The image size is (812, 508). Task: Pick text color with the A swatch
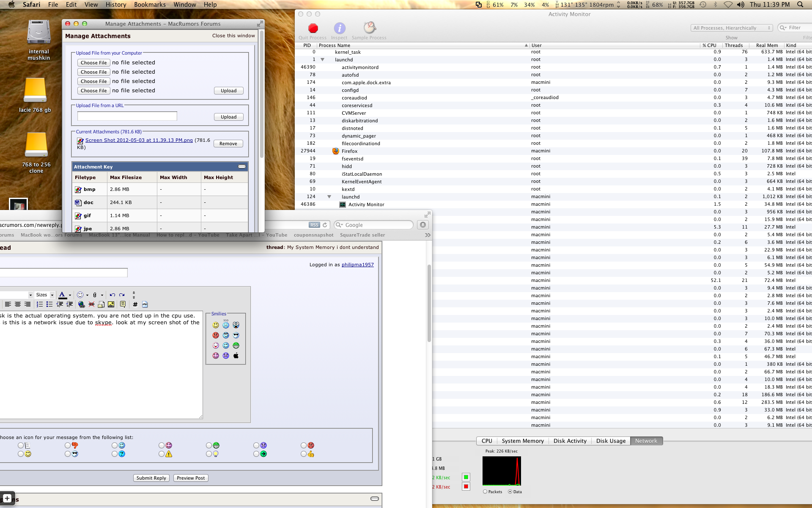point(63,295)
